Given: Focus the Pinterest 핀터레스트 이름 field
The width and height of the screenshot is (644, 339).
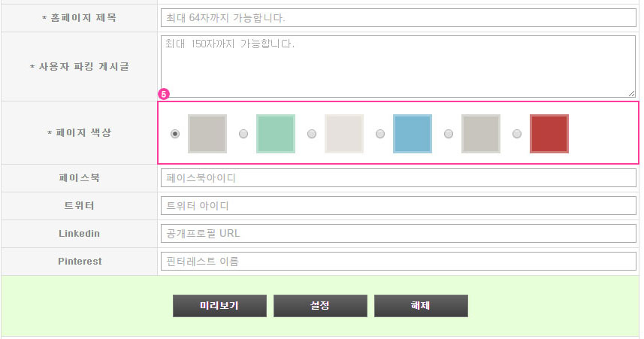Looking at the screenshot, I should pos(398,262).
